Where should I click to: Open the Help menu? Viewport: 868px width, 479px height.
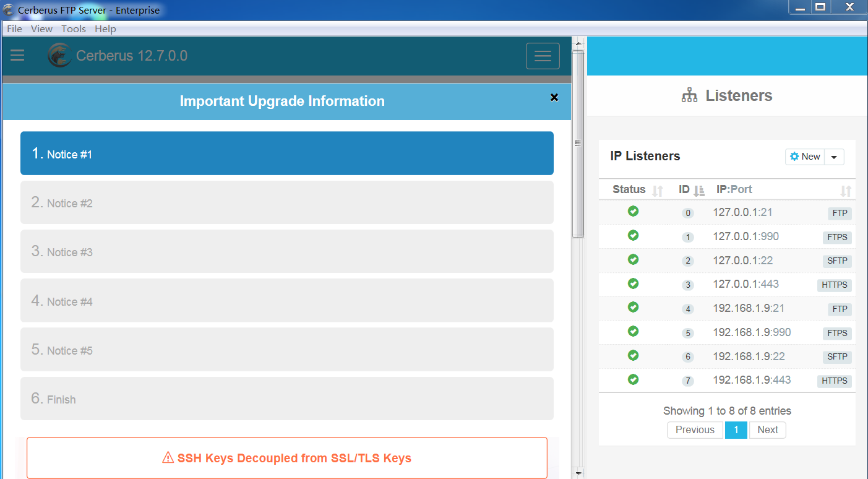(x=105, y=28)
